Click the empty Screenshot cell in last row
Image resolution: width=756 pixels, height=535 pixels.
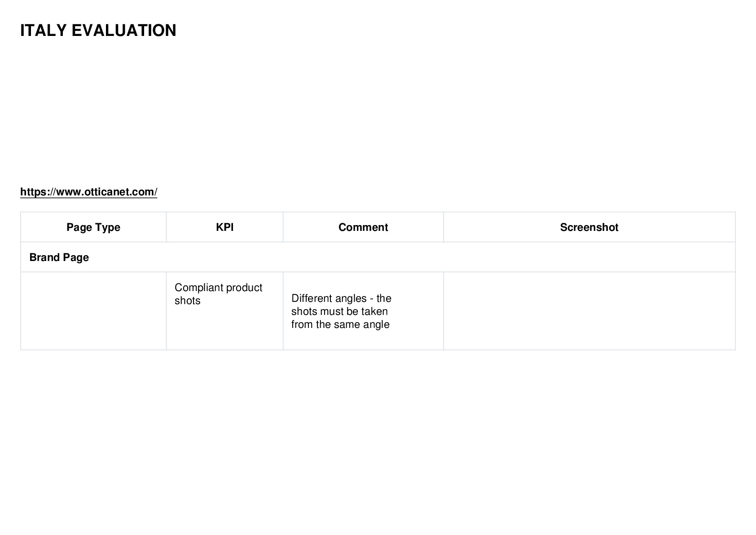tap(589, 311)
